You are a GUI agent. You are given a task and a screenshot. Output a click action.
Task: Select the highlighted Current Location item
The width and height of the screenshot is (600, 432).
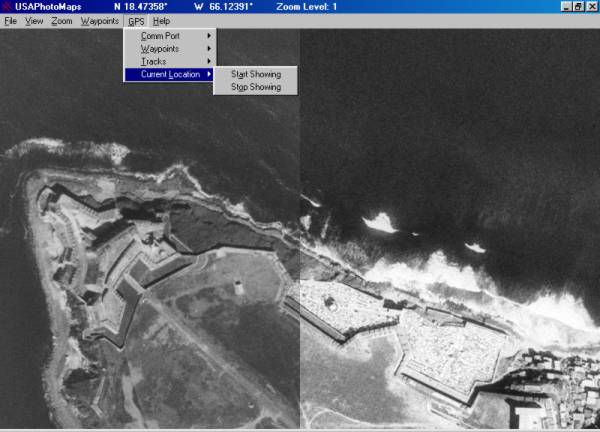click(x=169, y=74)
